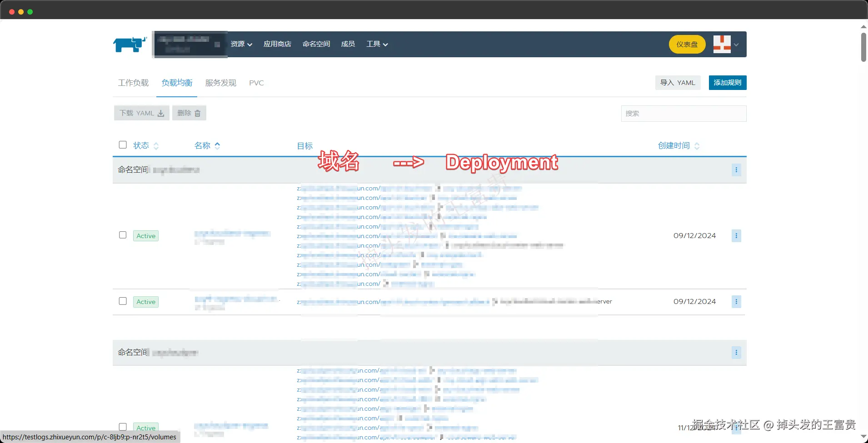Select checkbox for the bottom Active row
Image resolution: width=868 pixels, height=443 pixels.
(x=123, y=427)
